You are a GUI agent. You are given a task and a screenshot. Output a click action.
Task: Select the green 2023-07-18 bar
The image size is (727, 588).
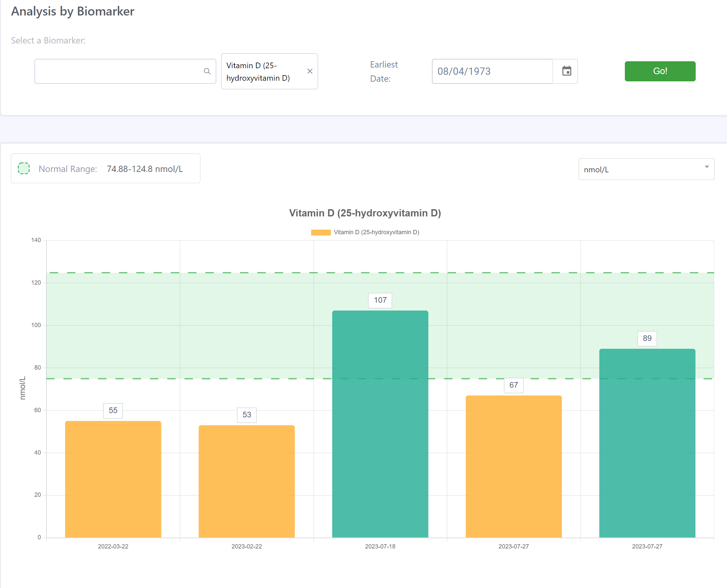coord(380,423)
